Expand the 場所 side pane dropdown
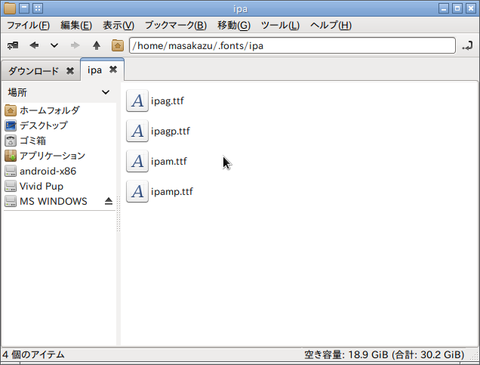480x365 pixels. [x=106, y=92]
